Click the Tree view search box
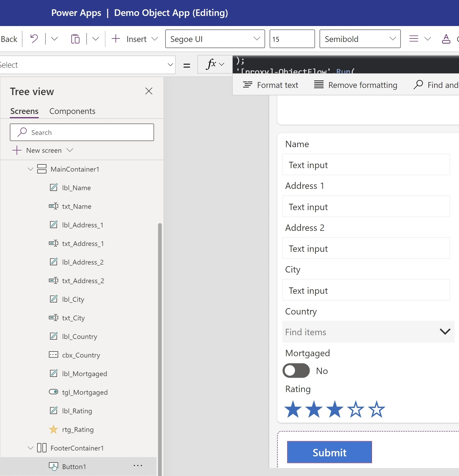This screenshot has height=476, width=459. [x=82, y=132]
